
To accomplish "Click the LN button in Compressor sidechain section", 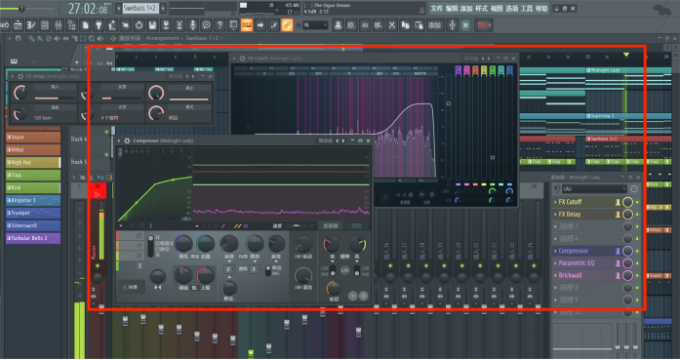I will click(345, 270).
